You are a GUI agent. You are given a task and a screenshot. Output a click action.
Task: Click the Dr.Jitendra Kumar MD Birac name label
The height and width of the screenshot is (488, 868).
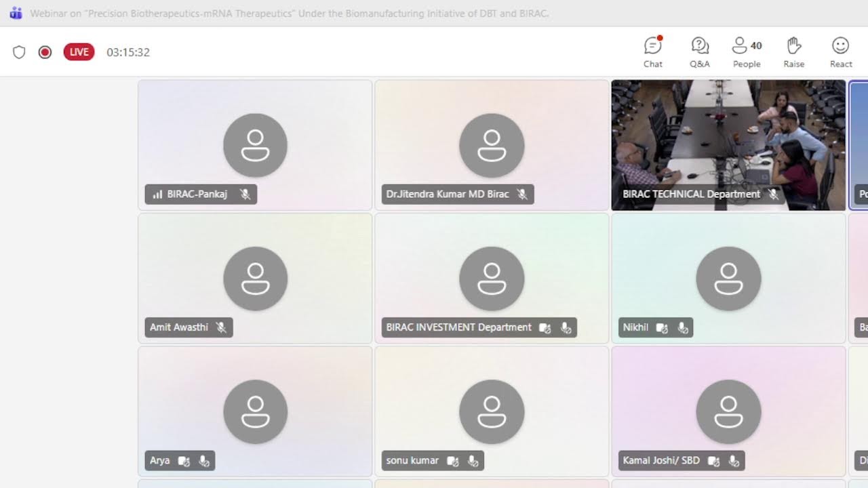pos(448,195)
